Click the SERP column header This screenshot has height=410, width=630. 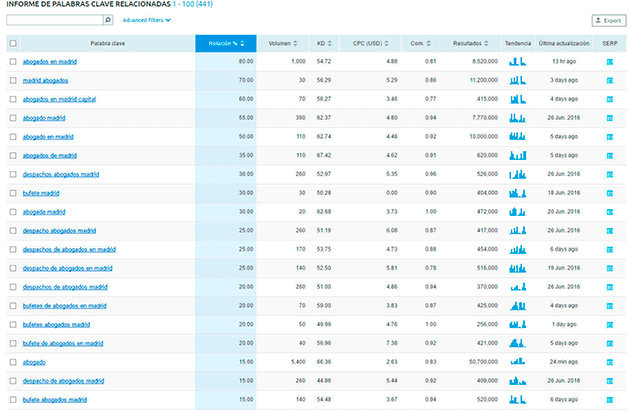[610, 43]
